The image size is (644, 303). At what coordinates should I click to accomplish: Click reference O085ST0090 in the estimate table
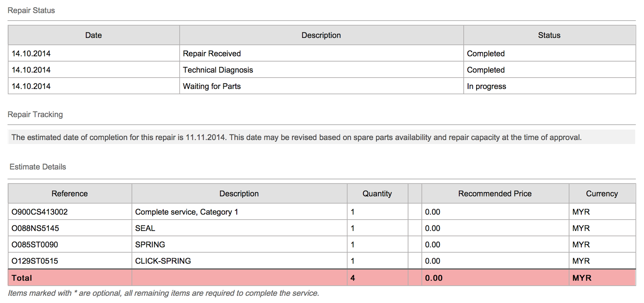point(35,245)
